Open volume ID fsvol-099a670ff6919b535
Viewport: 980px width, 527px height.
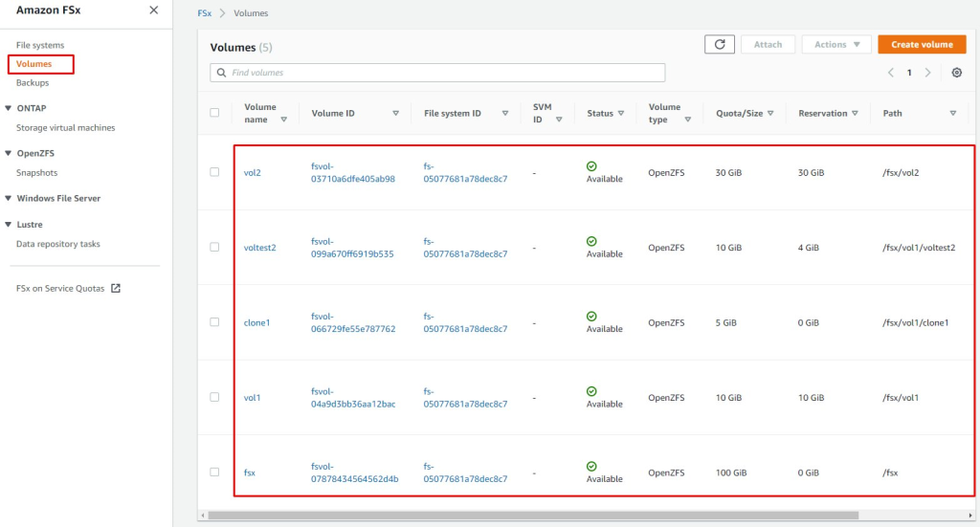[352, 248]
